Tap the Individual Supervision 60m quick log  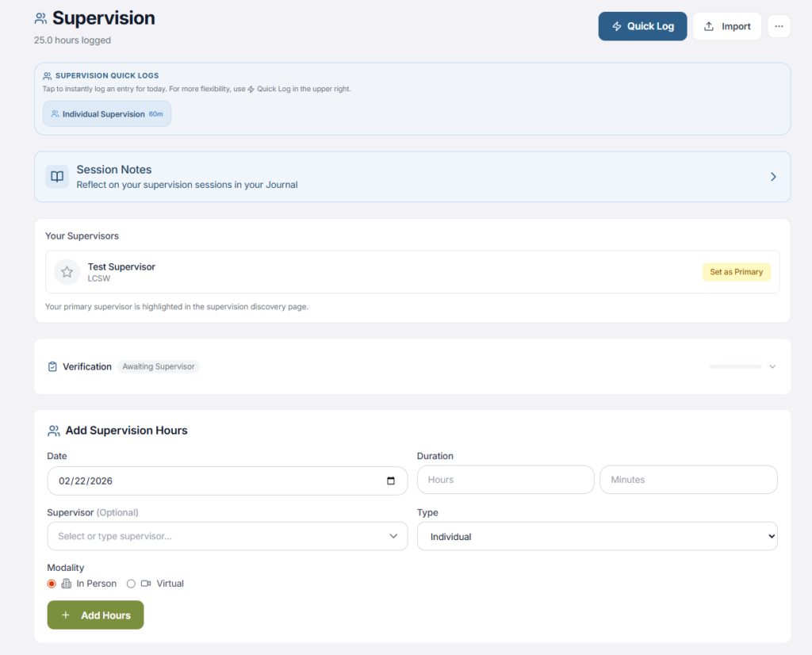click(x=107, y=114)
